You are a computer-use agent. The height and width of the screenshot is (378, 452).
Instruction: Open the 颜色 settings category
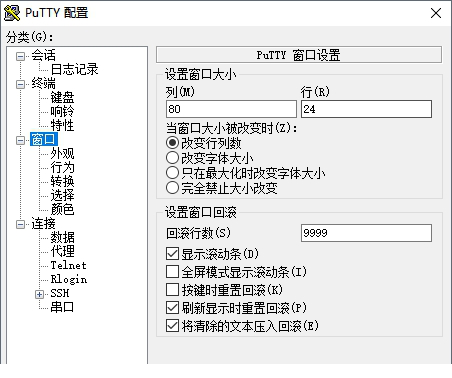tap(62, 209)
